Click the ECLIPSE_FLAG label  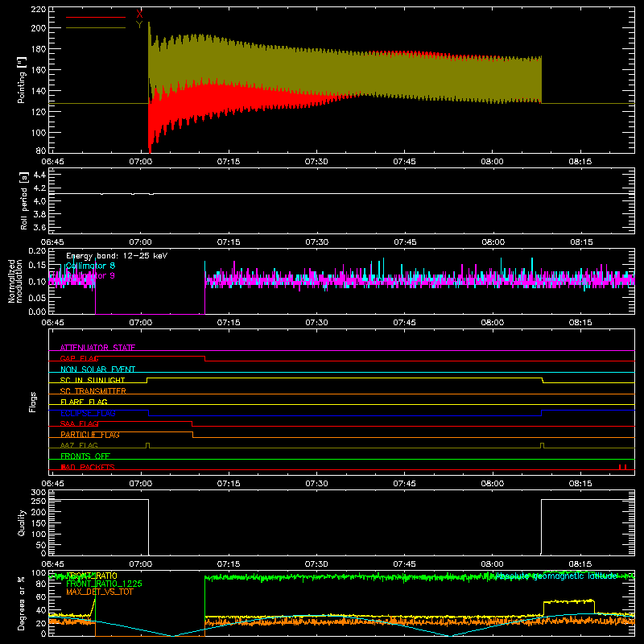point(88,413)
